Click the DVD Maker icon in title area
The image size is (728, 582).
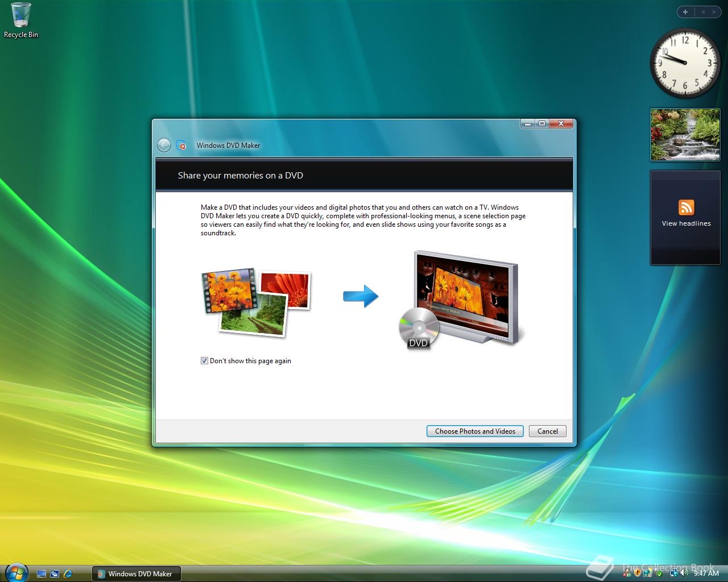pos(181,145)
